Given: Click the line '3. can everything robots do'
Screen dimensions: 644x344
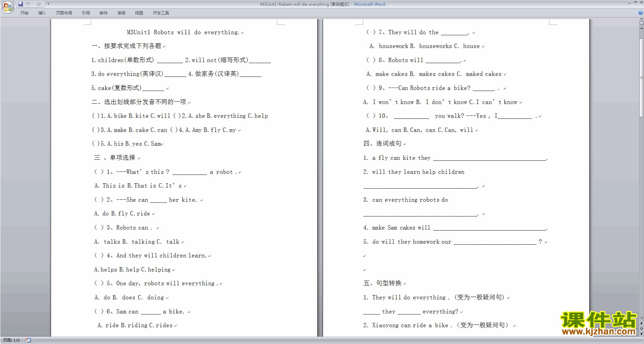Looking at the screenshot, I should pyautogui.click(x=406, y=200).
